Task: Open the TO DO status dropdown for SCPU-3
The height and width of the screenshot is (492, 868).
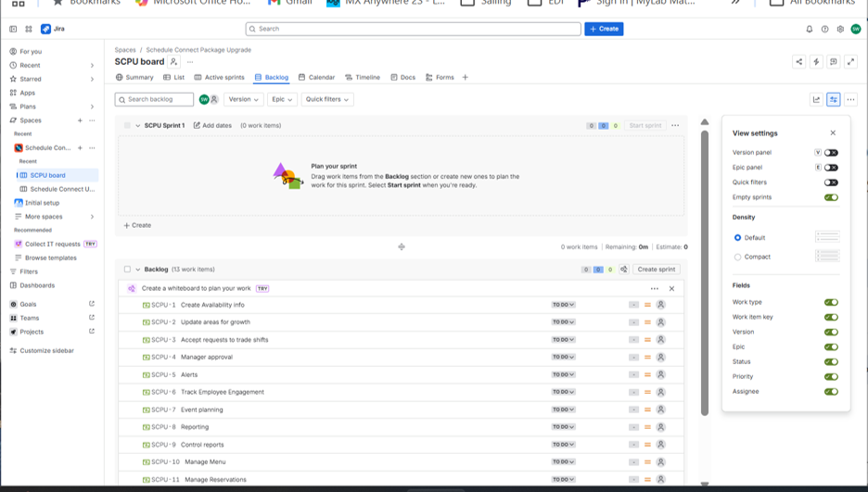Action: (x=563, y=340)
